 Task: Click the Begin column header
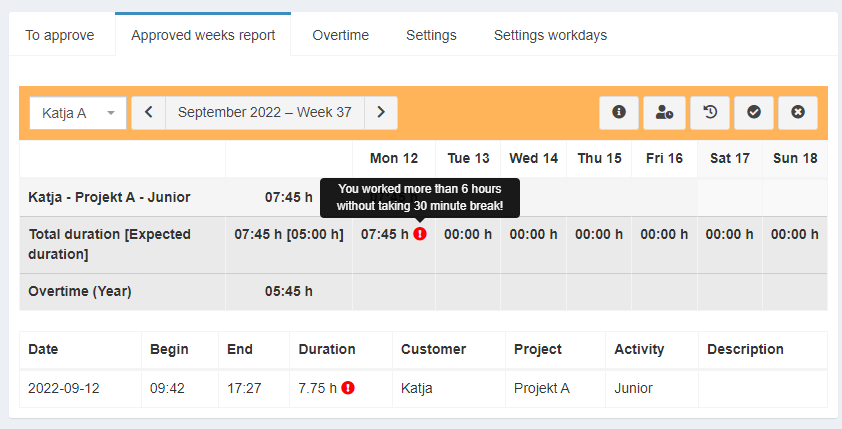click(169, 349)
